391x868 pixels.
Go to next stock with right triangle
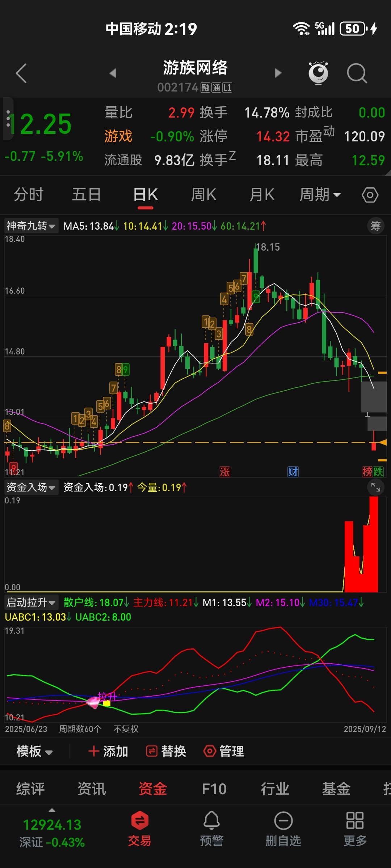[x=278, y=73]
